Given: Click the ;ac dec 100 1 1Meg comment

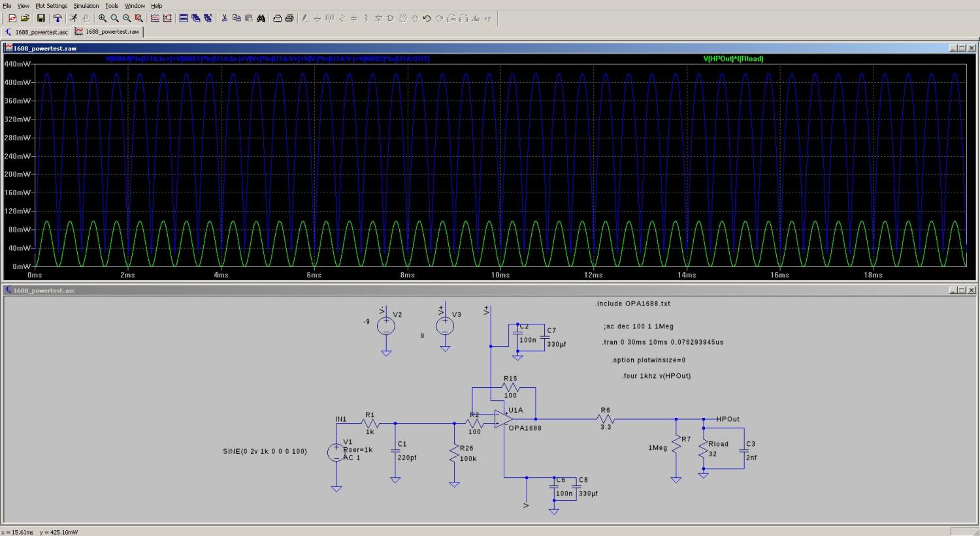Looking at the screenshot, I should 638,326.
